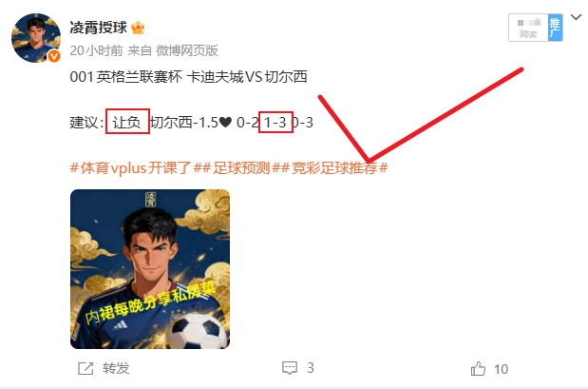Open the 凌霄授球 profile avatar
The height and width of the screenshot is (389, 588).
point(36,38)
